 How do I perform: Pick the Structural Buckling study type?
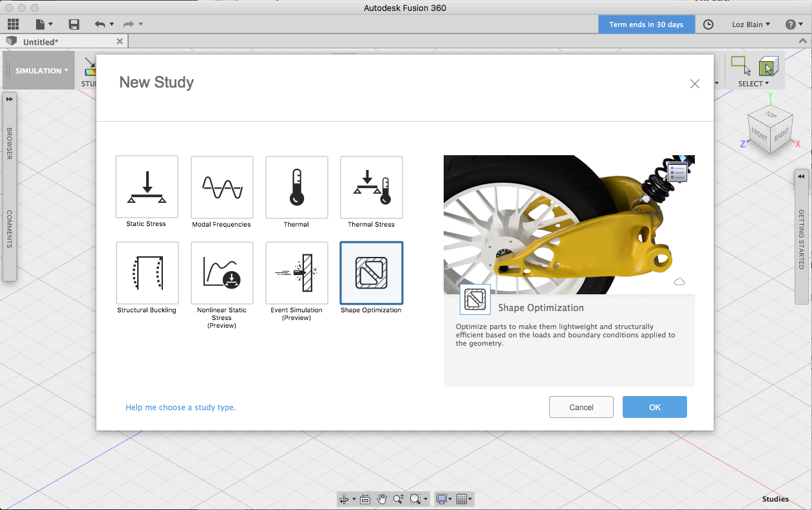click(x=147, y=273)
